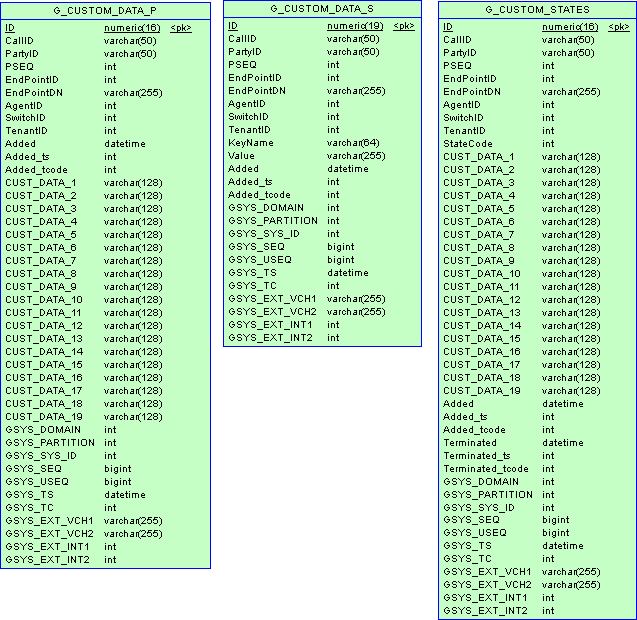
Task: Click CUST_DATA_1 in G_CUSTOM_DATA_P
Action: pos(41,183)
